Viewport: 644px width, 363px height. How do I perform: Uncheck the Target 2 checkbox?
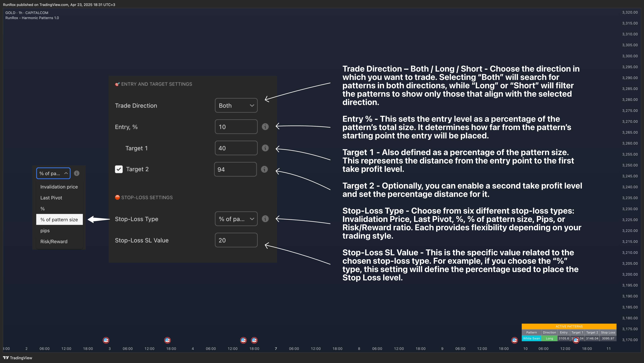(x=119, y=169)
